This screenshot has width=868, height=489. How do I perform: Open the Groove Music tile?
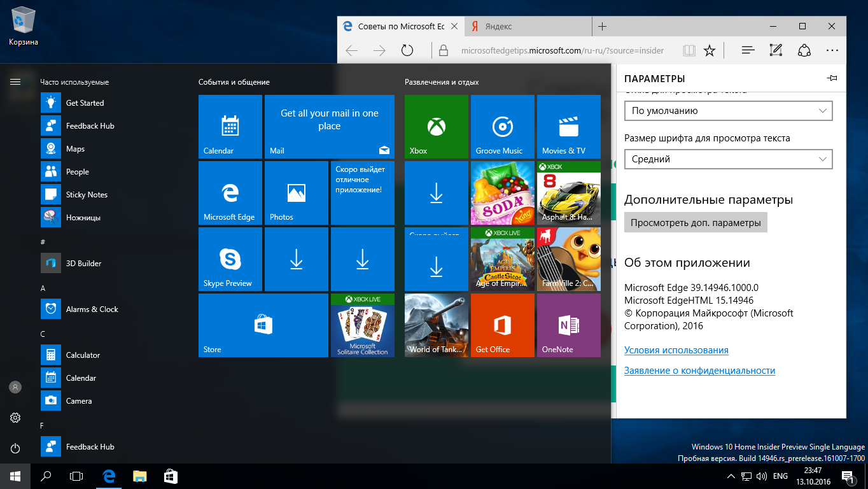[503, 127]
